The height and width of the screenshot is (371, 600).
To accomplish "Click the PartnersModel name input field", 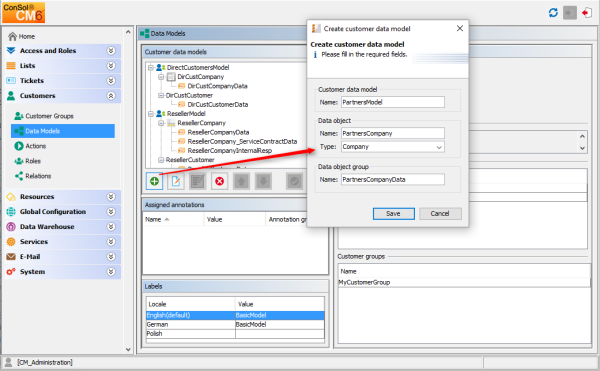I will (x=393, y=102).
